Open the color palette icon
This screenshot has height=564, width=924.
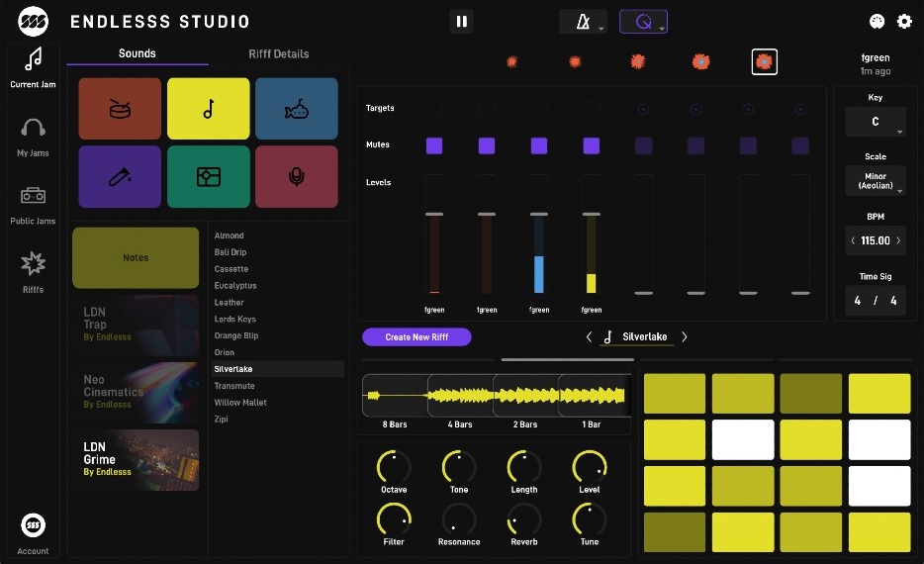click(877, 22)
